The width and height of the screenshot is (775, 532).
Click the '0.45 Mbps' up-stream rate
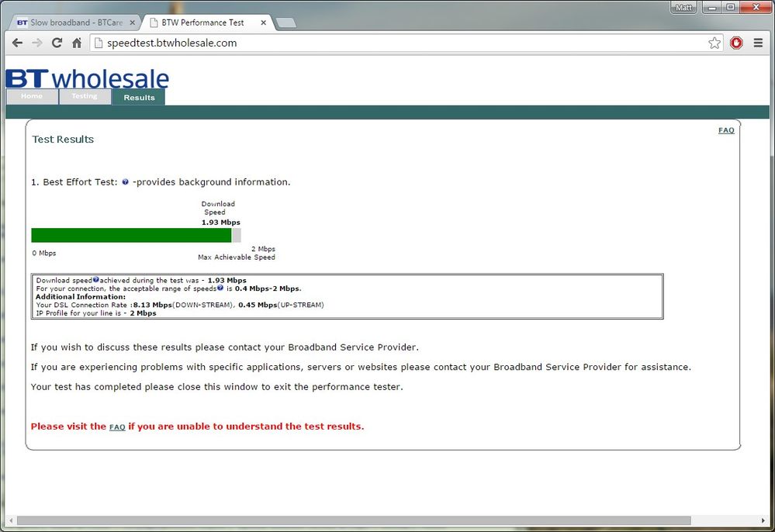click(x=258, y=305)
